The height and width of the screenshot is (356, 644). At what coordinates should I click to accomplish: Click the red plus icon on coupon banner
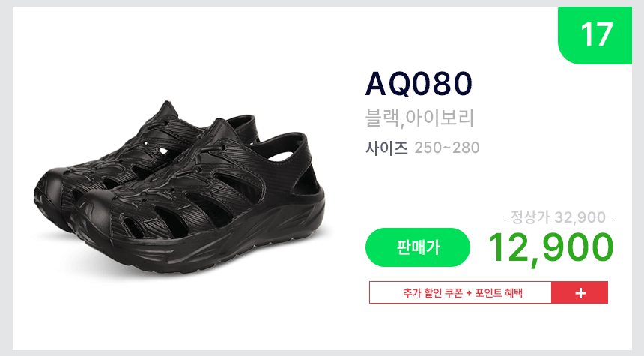pos(580,293)
